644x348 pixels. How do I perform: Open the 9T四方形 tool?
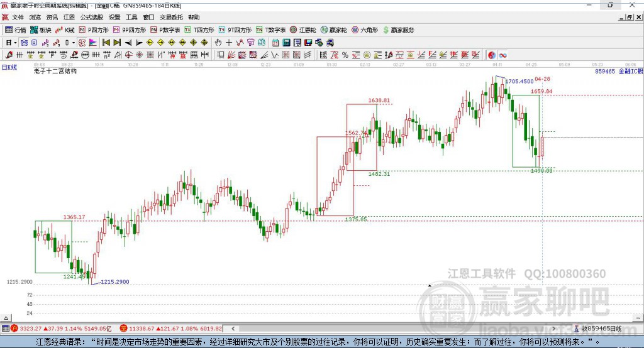(x=235, y=30)
